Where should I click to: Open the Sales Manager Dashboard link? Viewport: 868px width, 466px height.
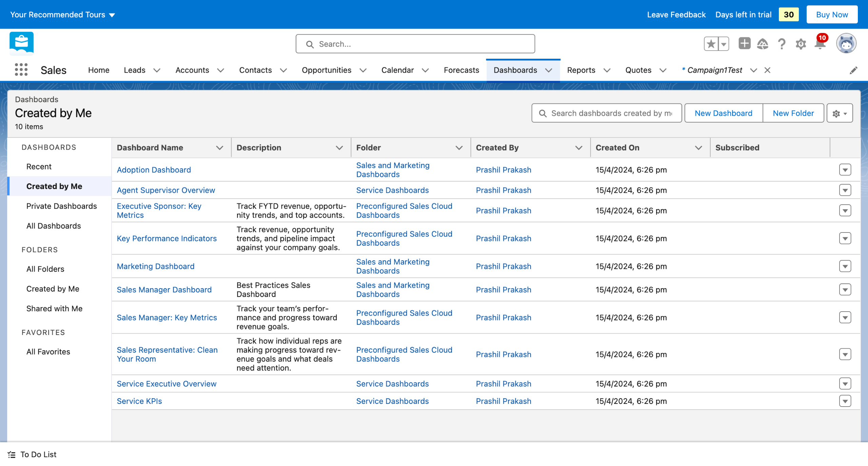tap(164, 290)
